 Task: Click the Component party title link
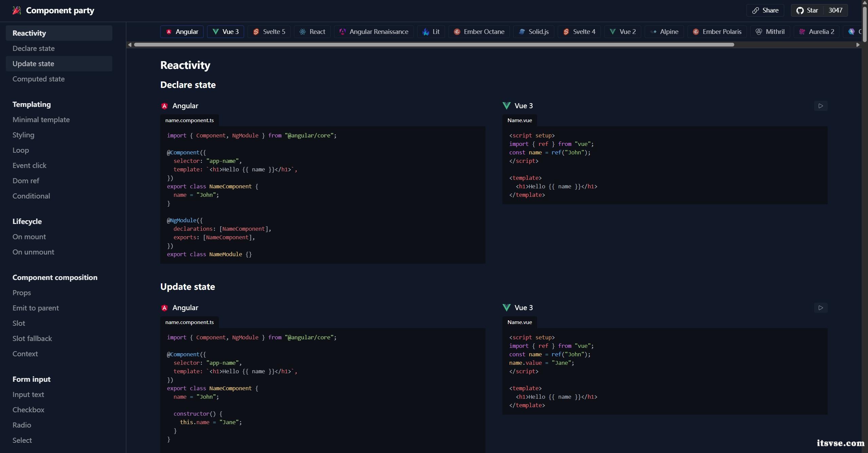60,11
